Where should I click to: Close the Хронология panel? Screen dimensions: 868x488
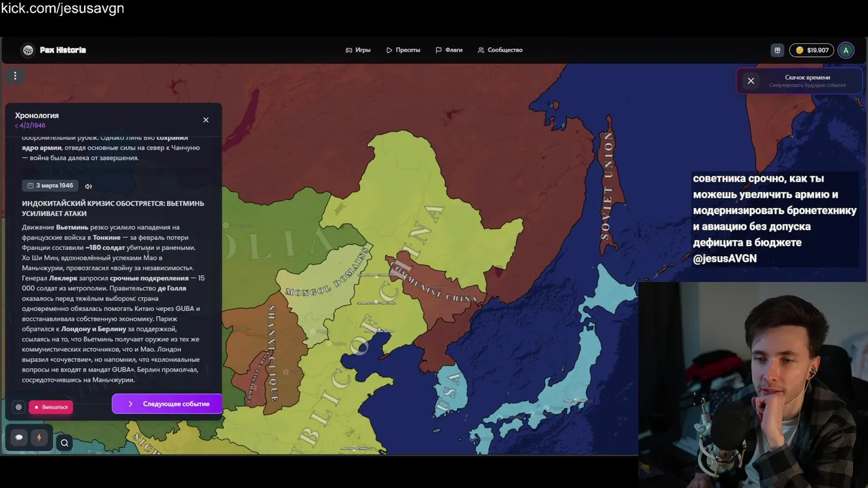click(206, 120)
